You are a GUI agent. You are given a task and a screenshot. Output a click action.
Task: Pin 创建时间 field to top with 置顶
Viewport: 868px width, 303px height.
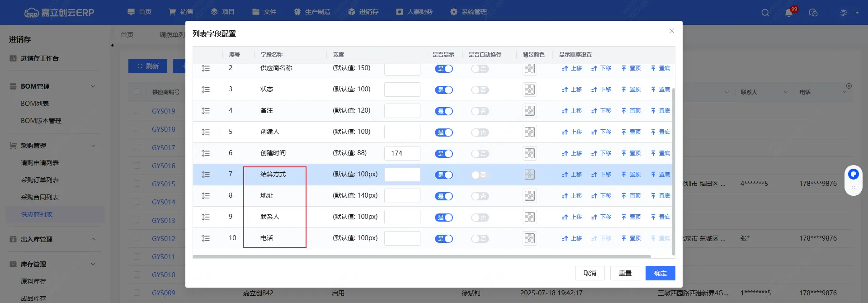pos(631,153)
